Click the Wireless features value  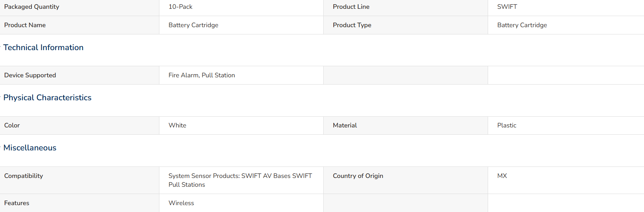coord(181,203)
